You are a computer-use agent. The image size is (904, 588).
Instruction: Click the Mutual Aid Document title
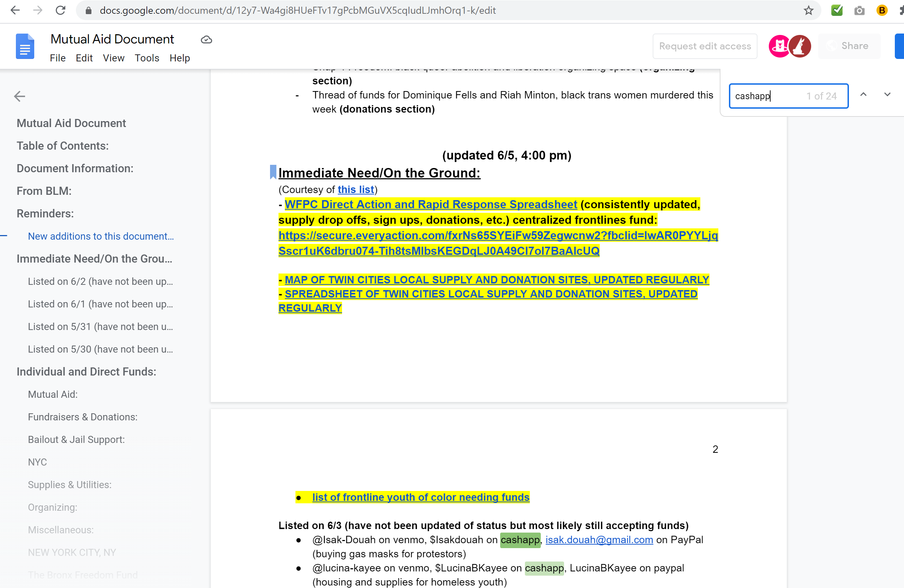[112, 39]
